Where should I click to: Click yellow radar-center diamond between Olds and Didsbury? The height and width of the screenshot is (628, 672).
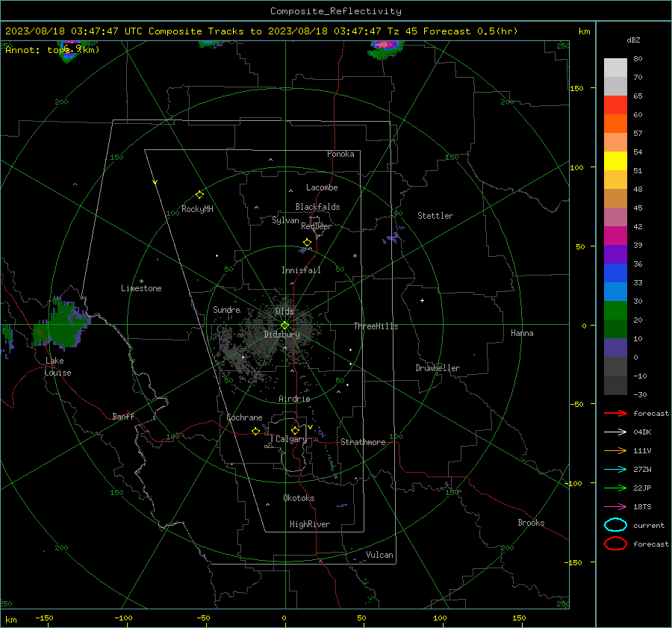click(x=285, y=325)
